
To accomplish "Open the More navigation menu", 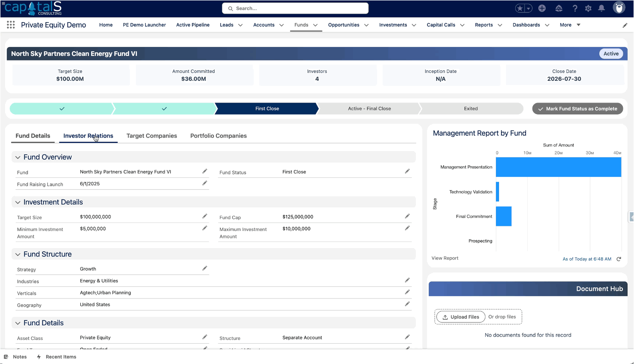I will point(570,25).
